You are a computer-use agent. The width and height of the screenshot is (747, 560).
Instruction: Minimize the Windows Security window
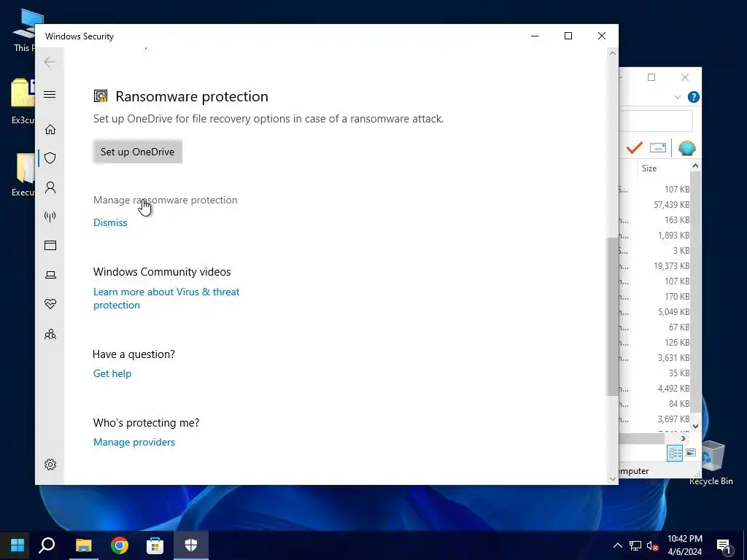click(535, 36)
